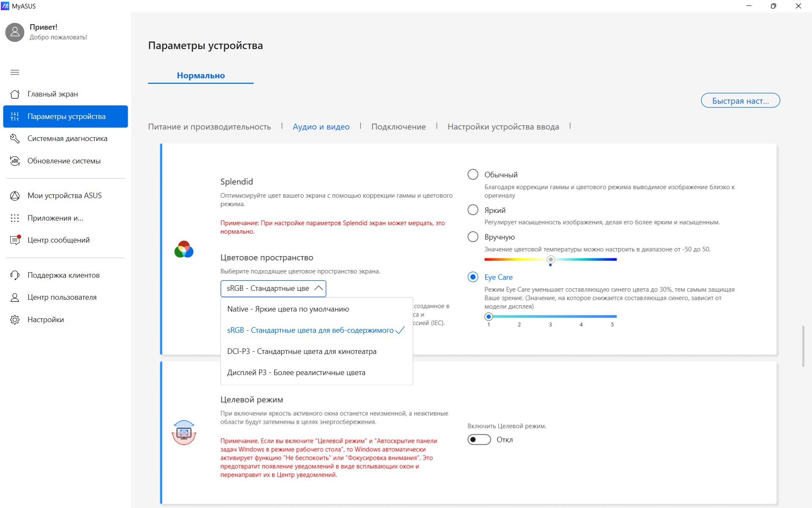The image size is (812, 508).
Task: Select the Eye Care radio button
Action: click(x=473, y=277)
